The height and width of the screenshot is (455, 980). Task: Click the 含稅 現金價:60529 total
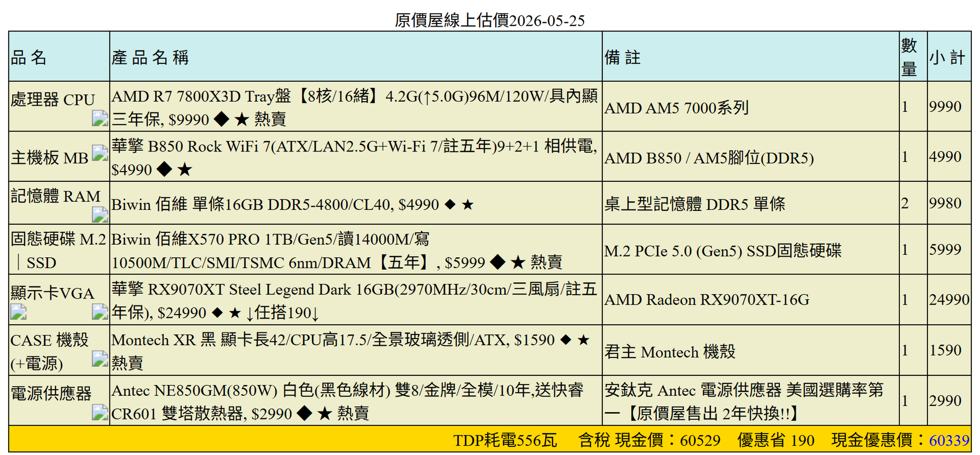click(x=650, y=440)
